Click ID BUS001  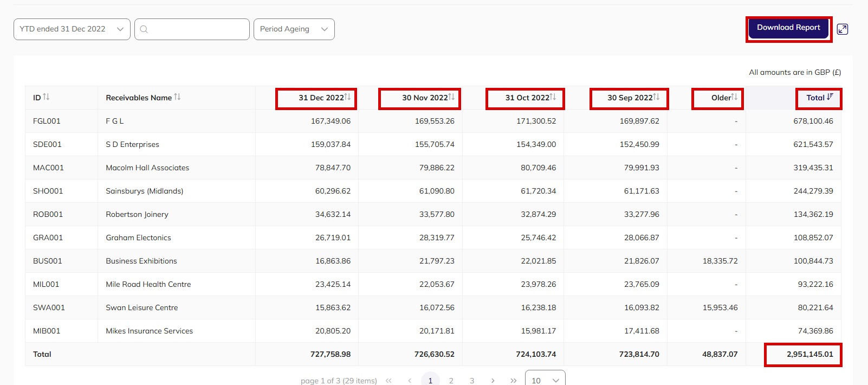point(48,261)
